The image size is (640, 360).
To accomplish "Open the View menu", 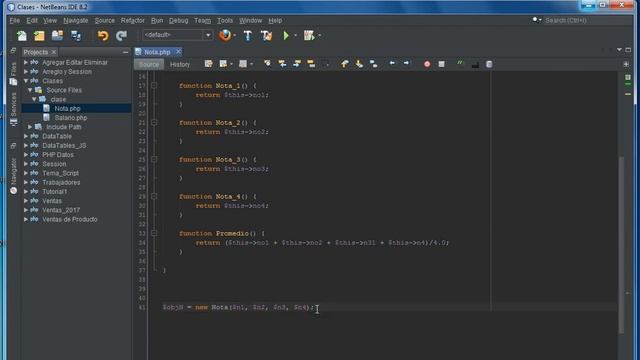I will pos(50,20).
